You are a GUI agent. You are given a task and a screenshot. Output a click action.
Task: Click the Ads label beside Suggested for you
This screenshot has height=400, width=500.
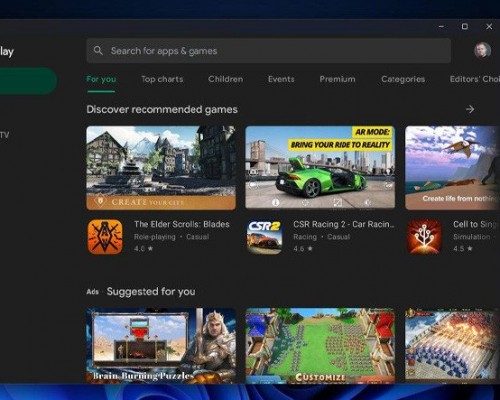click(93, 292)
